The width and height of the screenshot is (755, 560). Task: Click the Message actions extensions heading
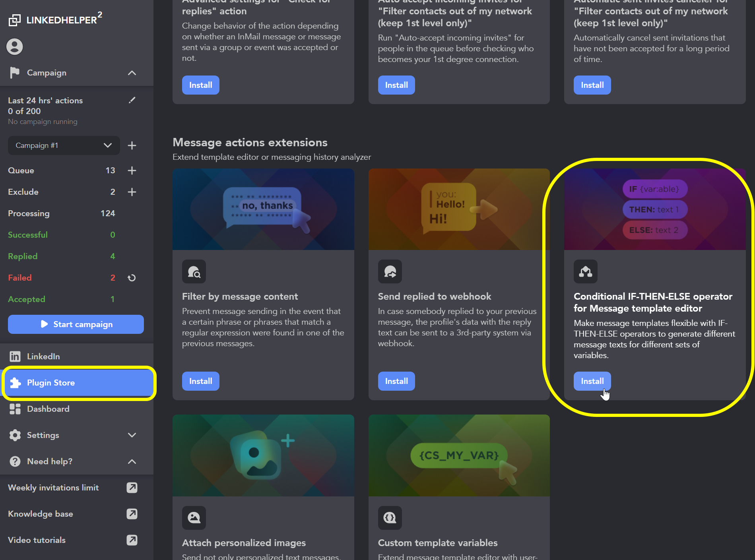tap(250, 142)
